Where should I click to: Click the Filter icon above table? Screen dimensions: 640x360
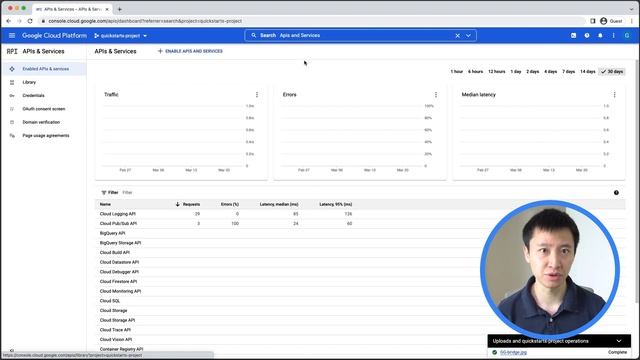pos(104,193)
